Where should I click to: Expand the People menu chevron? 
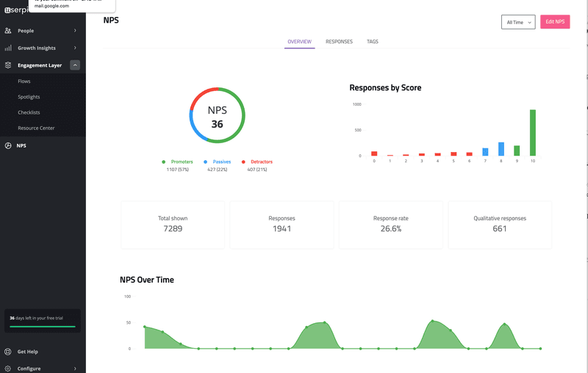75,31
